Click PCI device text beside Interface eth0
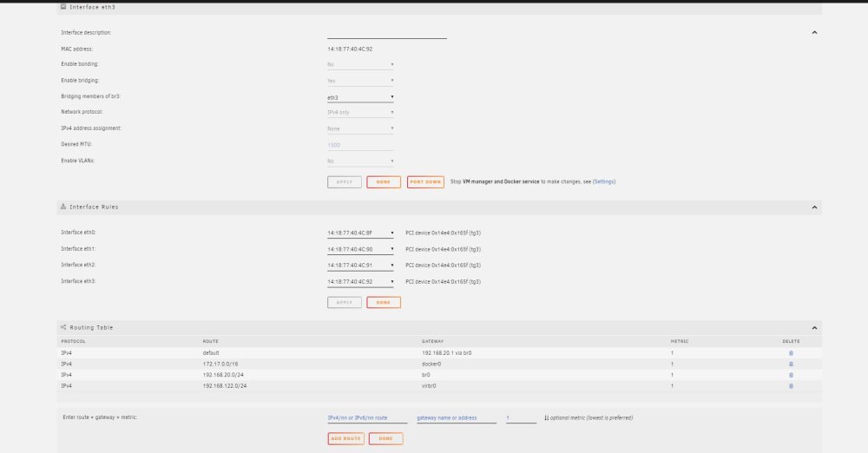This screenshot has width=868, height=453. click(443, 233)
